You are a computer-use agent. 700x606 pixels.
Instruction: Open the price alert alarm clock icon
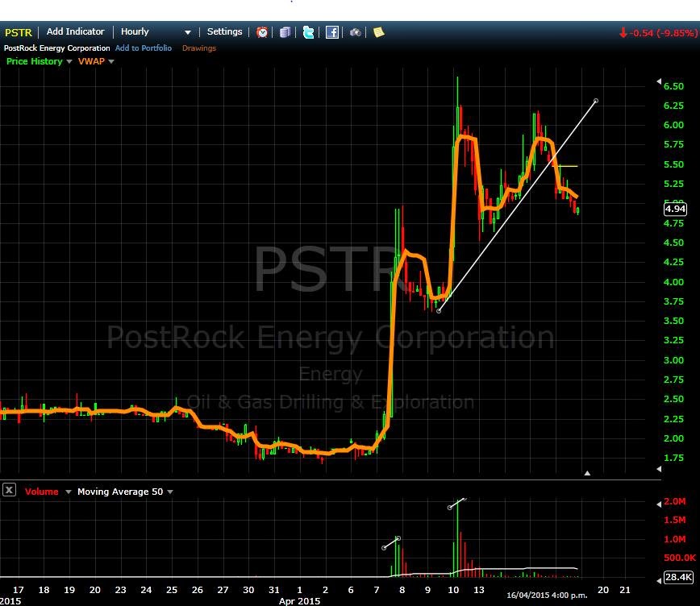coord(262,32)
